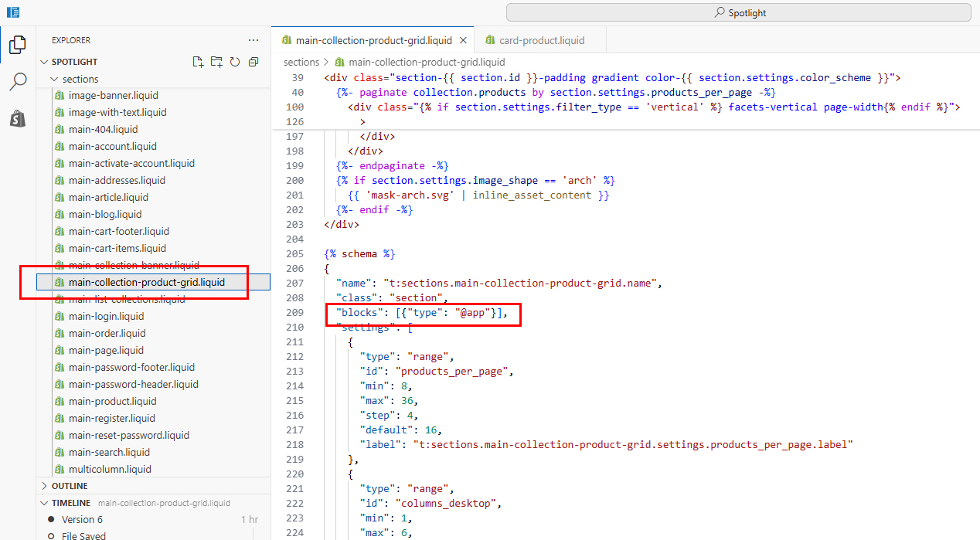Select Version 6 timeline entry
The width and height of the screenshot is (980, 540).
coord(82,519)
